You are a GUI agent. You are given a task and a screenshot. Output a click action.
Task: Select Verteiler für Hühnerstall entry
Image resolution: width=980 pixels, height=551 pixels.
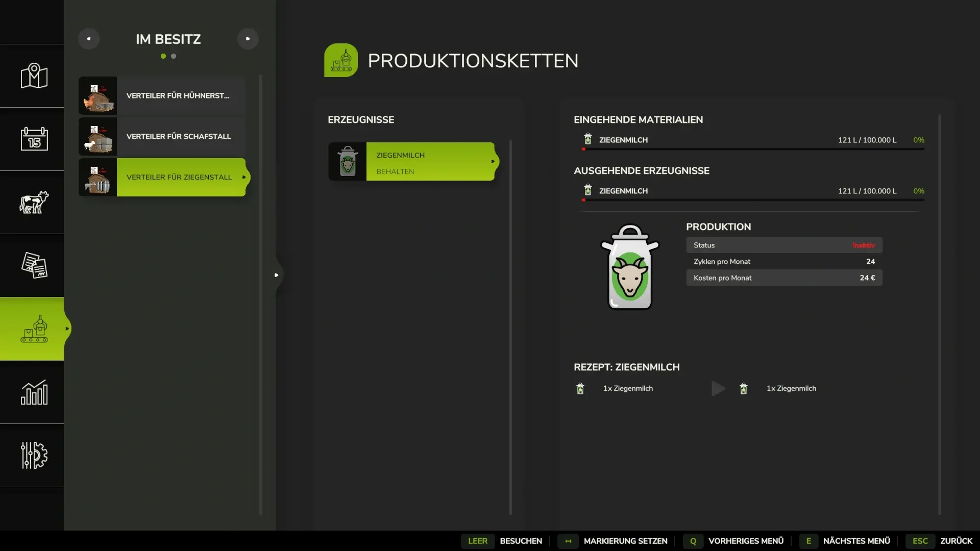coord(162,95)
